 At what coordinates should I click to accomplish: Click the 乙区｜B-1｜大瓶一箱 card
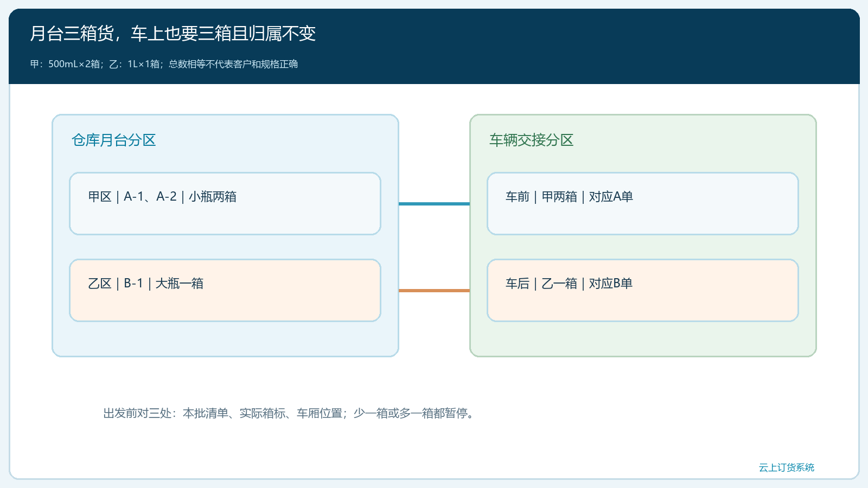point(225,290)
